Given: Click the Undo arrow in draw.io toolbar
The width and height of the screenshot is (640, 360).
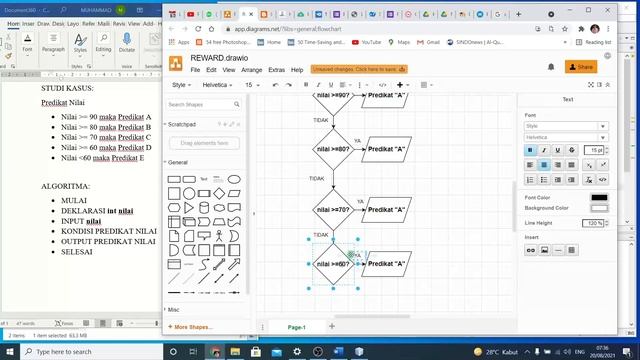Looking at the screenshot, I should [276, 85].
